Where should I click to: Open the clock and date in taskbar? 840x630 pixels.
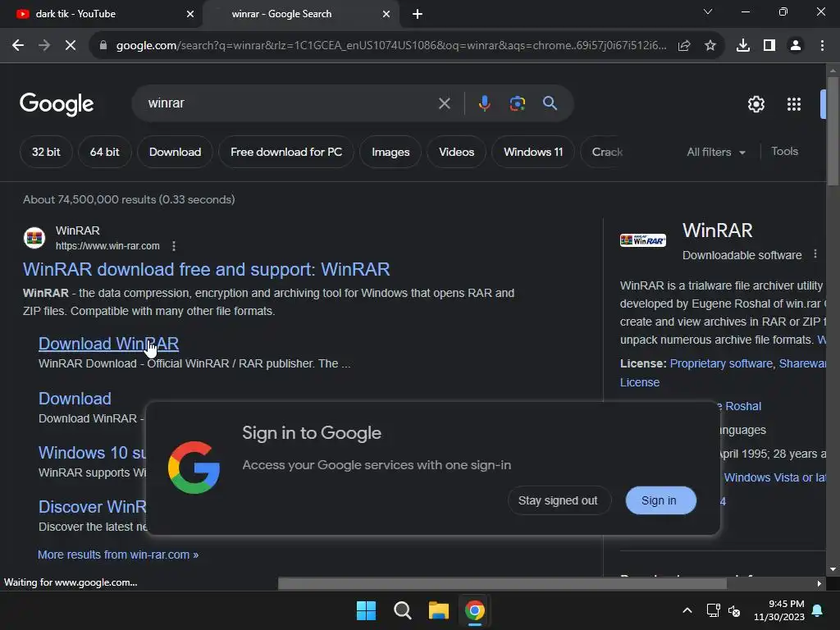(779, 610)
